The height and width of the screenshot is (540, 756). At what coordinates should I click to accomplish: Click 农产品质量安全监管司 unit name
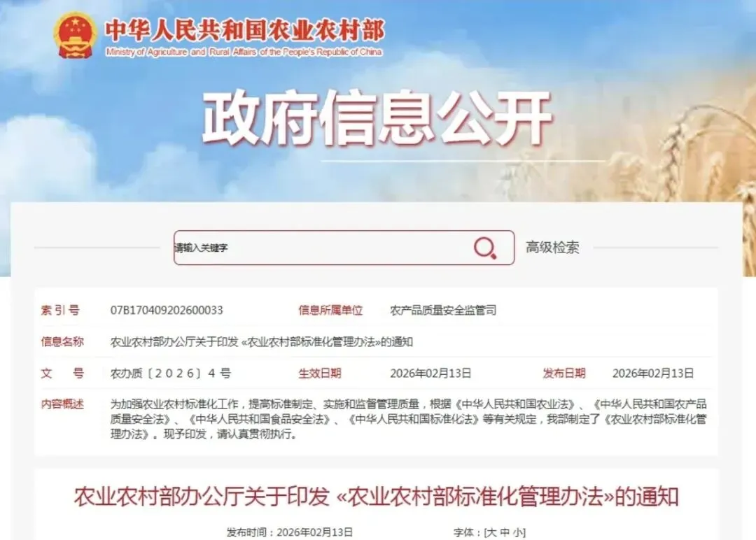pos(443,311)
